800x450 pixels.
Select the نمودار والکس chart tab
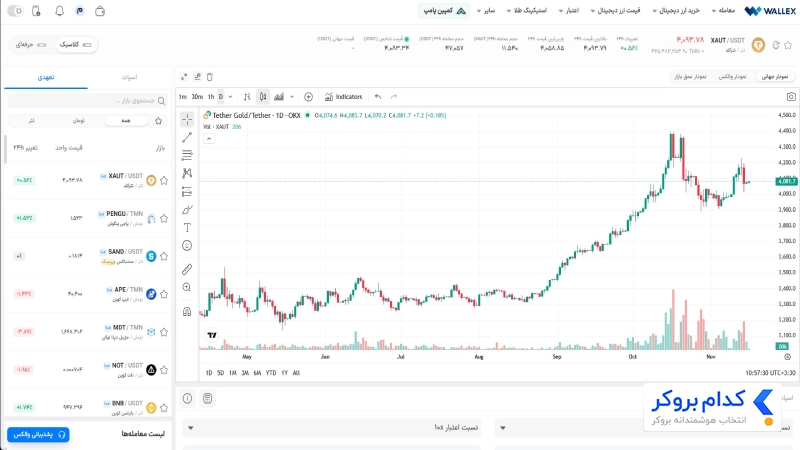tap(733, 77)
